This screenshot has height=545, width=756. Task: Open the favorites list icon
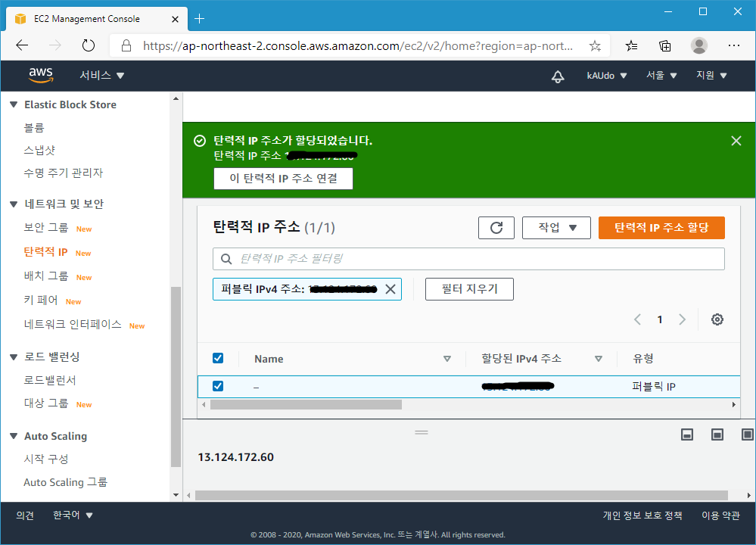631,46
